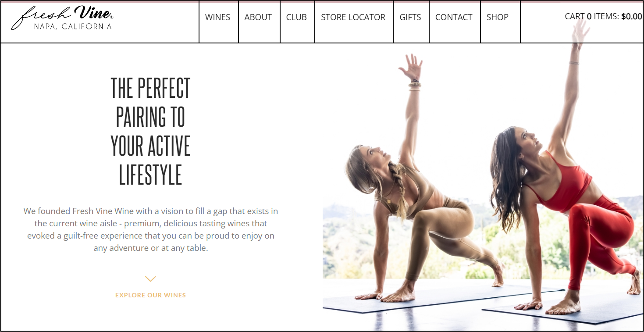Click the Napa, California tagline
Screen dimensions: 644x332
point(73,26)
